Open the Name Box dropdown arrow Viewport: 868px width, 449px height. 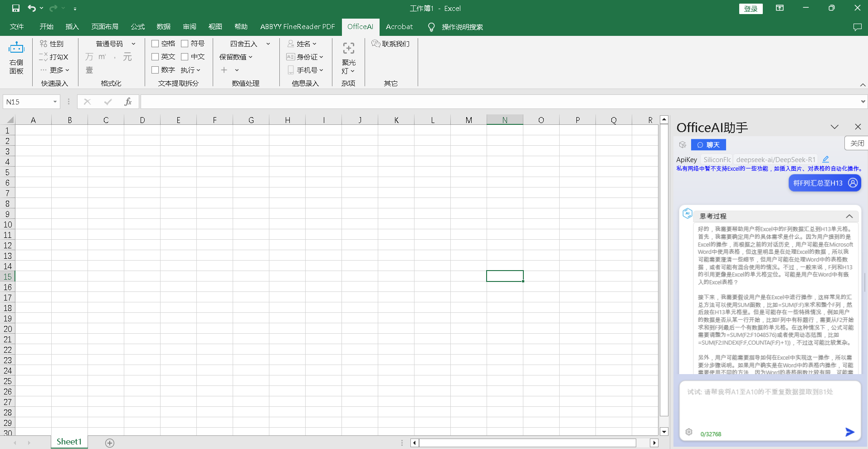click(55, 102)
